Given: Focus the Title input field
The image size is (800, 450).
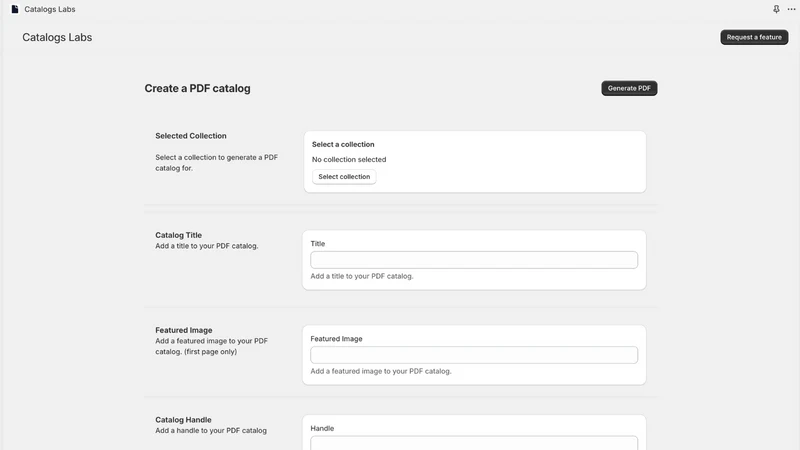Looking at the screenshot, I should click(x=474, y=260).
